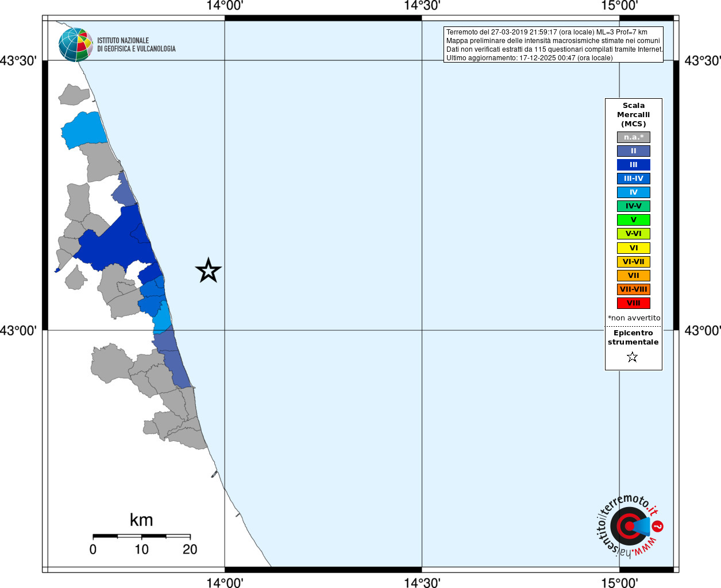Click the km scale bar
721x588 pixels.
pyautogui.click(x=141, y=536)
